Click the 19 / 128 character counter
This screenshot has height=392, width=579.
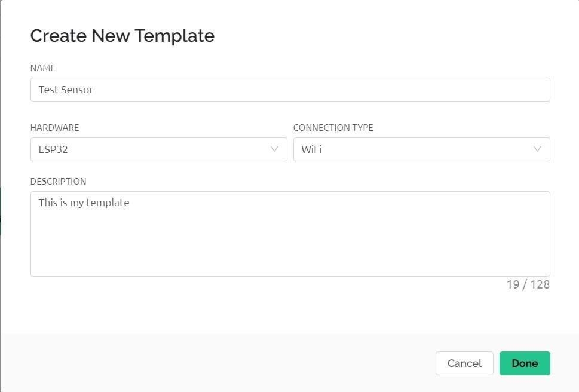(528, 284)
